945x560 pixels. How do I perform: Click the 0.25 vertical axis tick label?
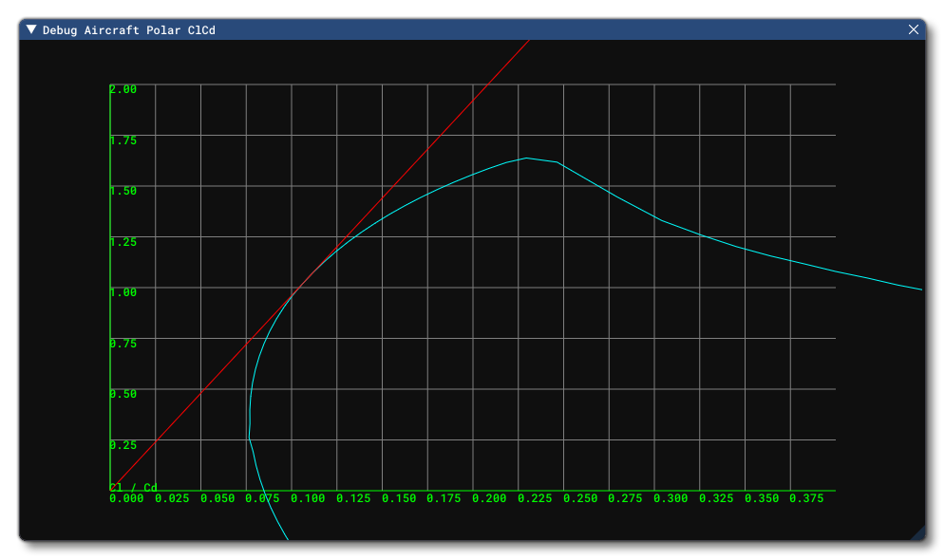[x=123, y=445]
